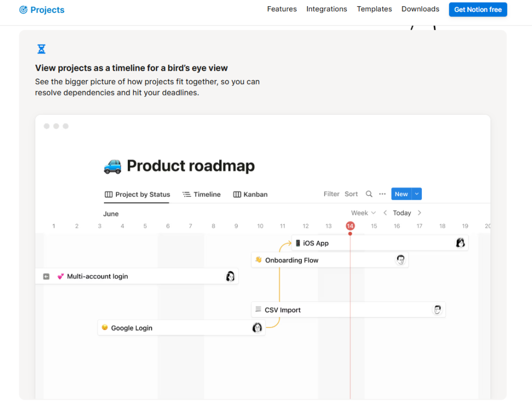This screenshot has width=532, height=409.
Task: Open the Onboarding Flow timeline bar
Action: [329, 260]
